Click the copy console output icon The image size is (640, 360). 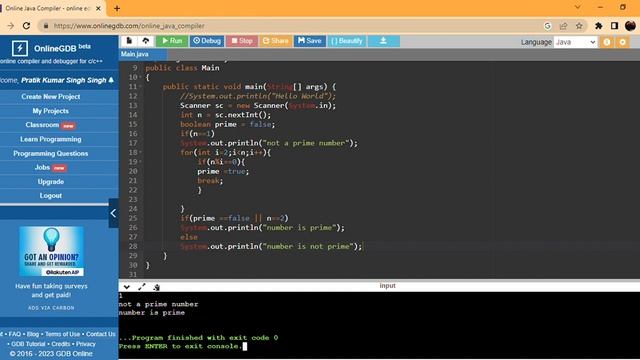point(156,287)
